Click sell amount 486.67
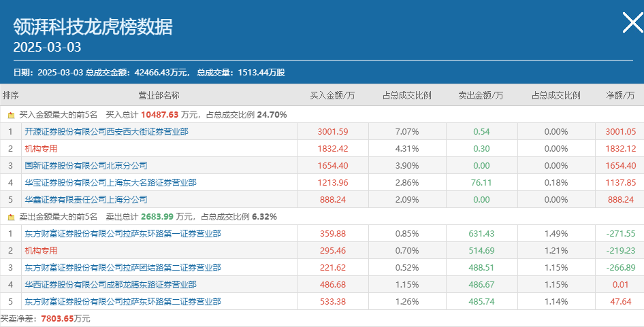 [481, 285]
